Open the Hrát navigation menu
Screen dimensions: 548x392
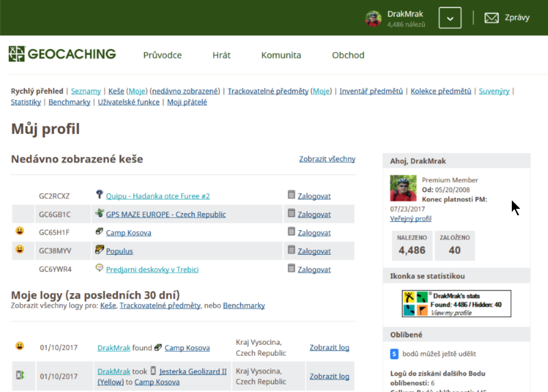pos(221,55)
